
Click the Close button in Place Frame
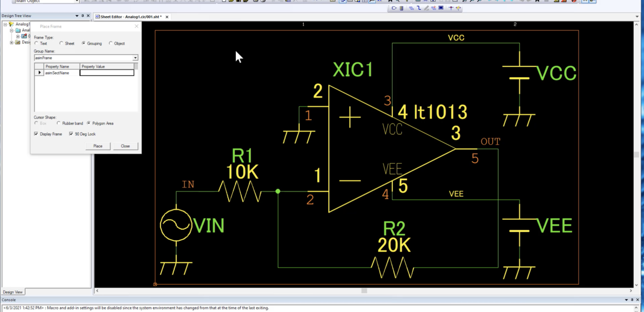125,146
